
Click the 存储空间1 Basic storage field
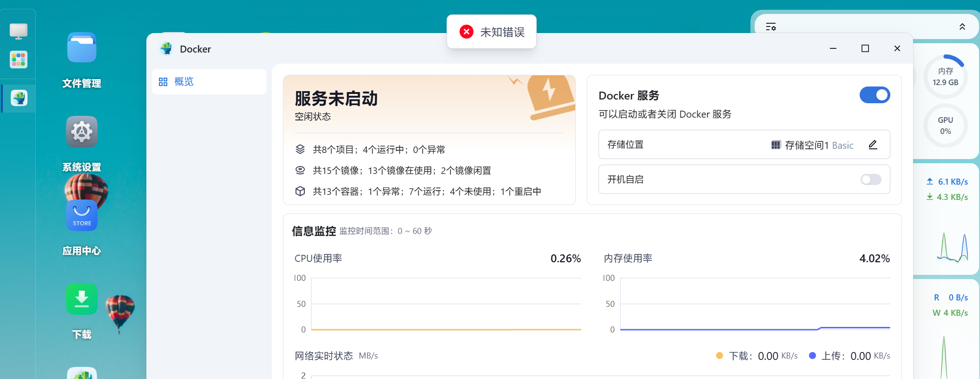(x=744, y=145)
